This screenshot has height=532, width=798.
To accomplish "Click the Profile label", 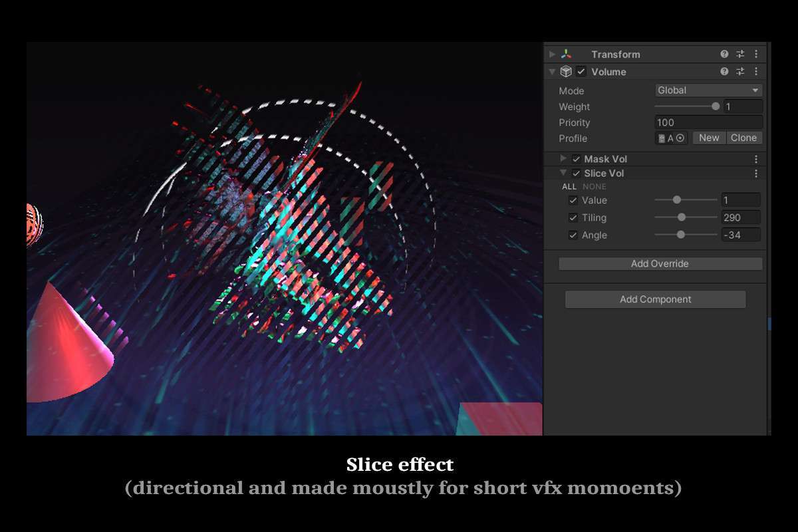I will (x=573, y=138).
